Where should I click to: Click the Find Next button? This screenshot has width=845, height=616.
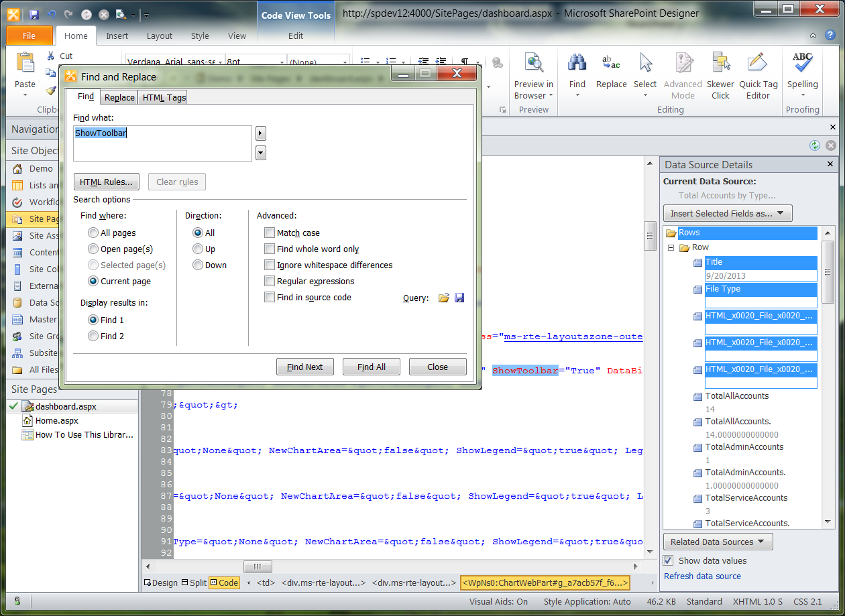point(305,367)
